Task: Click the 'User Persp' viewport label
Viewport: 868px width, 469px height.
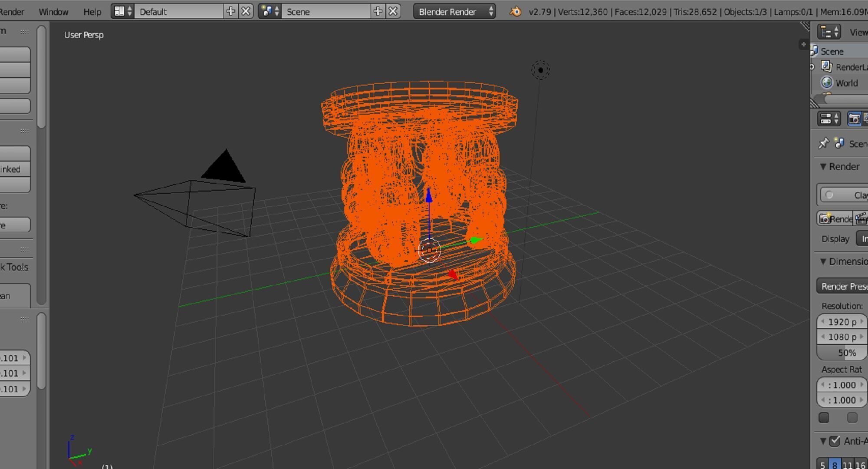Action: coord(84,35)
